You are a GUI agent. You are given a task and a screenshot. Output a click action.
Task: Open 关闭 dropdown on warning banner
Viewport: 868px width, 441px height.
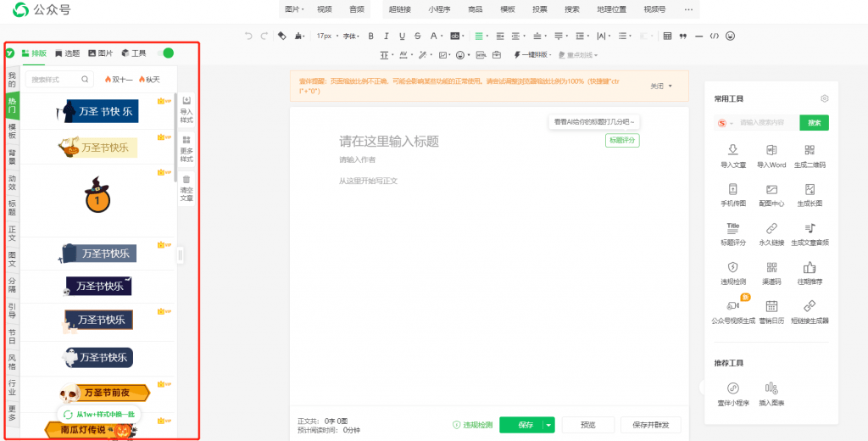[x=661, y=86]
